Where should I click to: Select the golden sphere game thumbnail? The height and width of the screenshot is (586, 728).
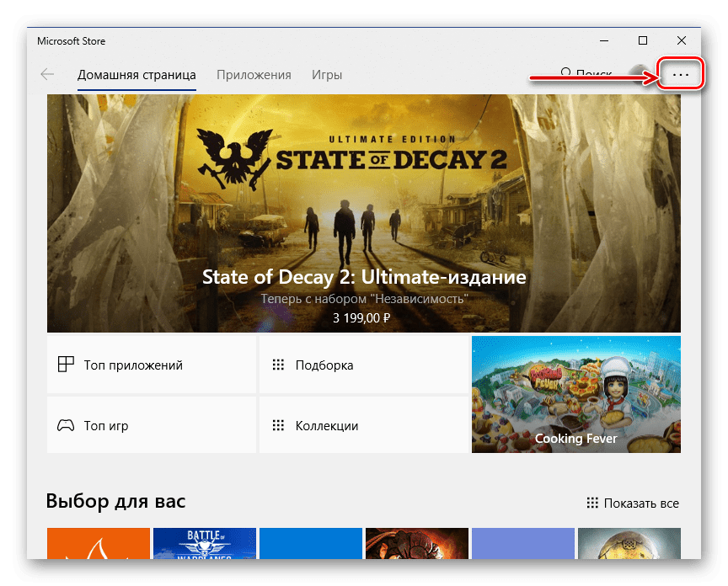[629, 544]
